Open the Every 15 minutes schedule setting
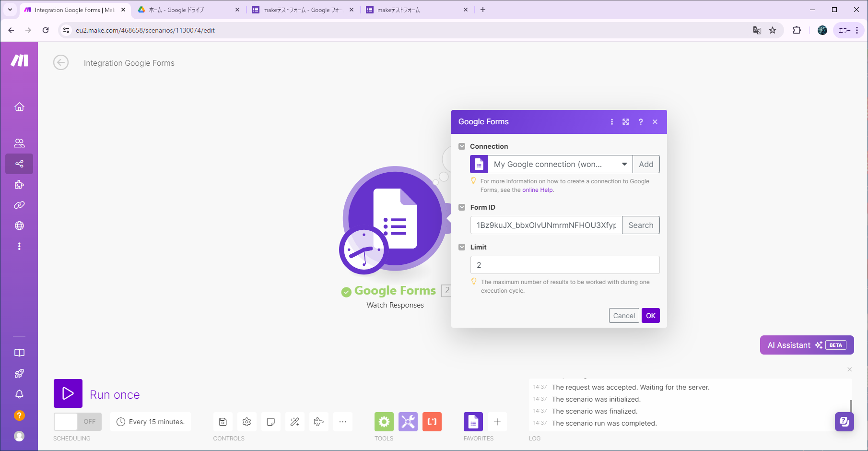The height and width of the screenshot is (451, 868). (x=151, y=422)
